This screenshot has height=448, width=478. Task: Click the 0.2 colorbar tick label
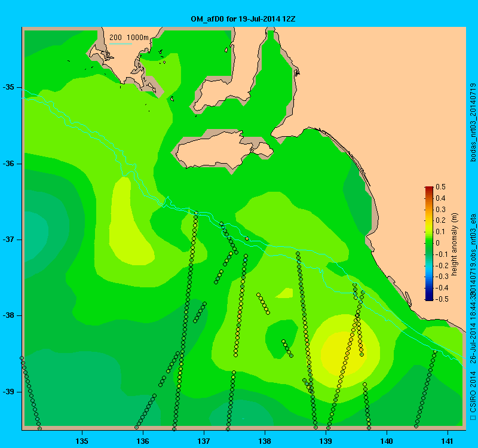point(440,220)
